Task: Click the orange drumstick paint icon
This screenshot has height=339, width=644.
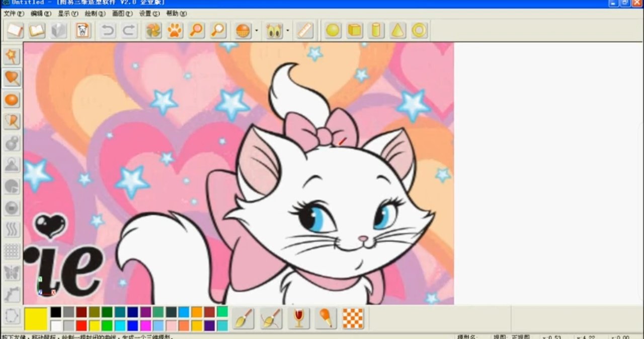Action: [x=326, y=318]
